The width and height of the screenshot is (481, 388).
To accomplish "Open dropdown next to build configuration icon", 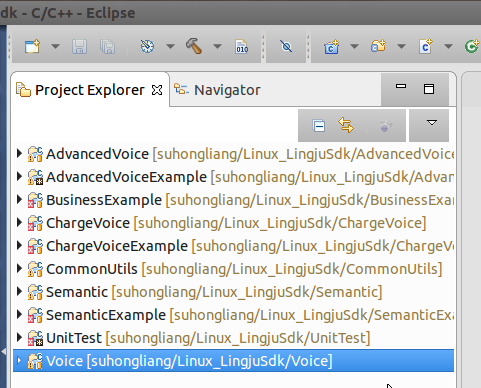I will [x=170, y=46].
